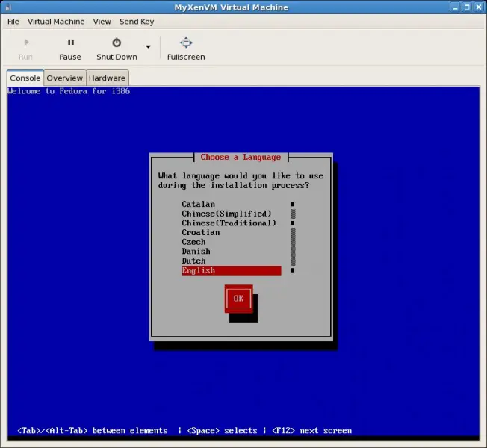487x448 pixels.
Task: Click the Run play icon
Action: click(x=26, y=43)
